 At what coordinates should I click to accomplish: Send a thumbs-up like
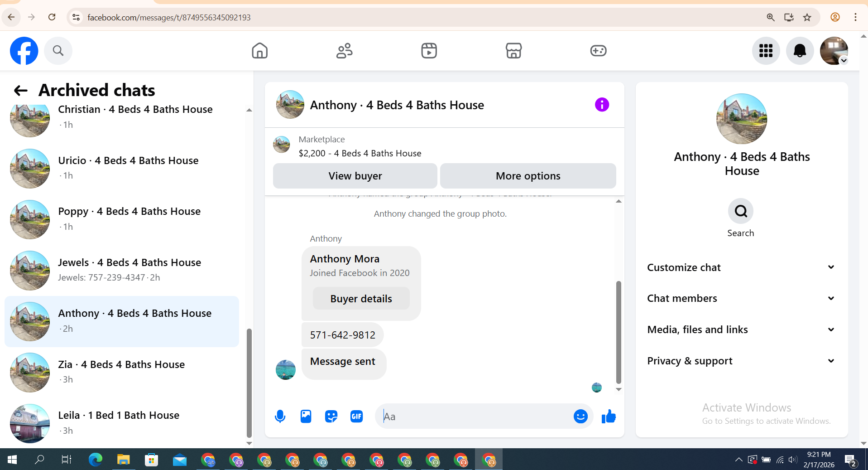[609, 416]
